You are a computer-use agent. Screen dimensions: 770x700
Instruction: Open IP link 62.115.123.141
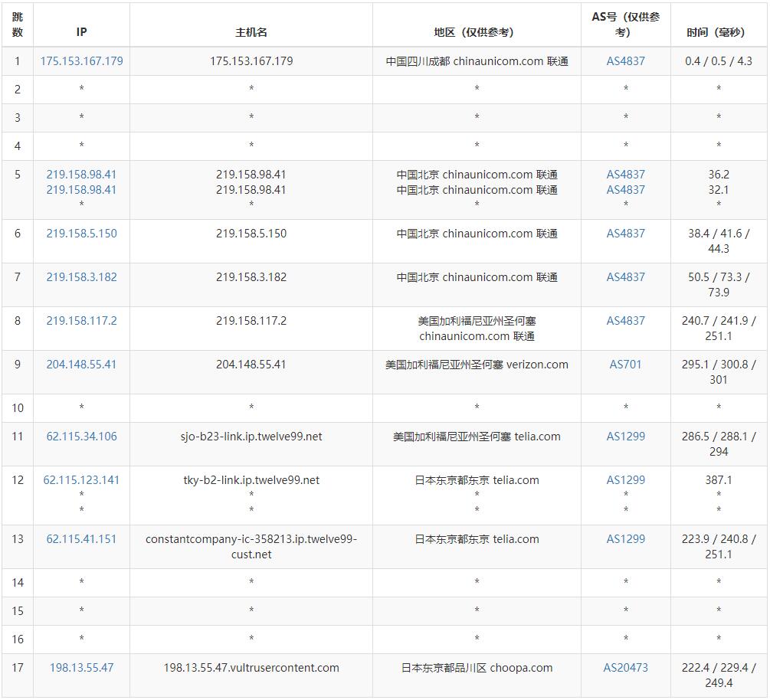click(81, 480)
